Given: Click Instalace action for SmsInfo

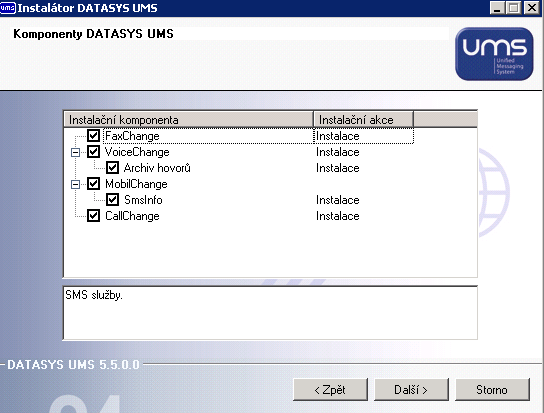Looking at the screenshot, I should tap(338, 200).
